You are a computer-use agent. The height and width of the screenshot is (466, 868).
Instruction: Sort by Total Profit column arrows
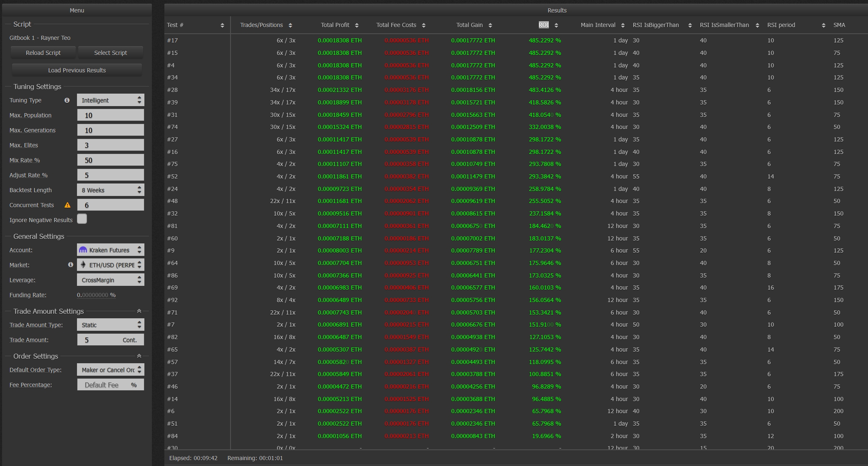point(357,25)
